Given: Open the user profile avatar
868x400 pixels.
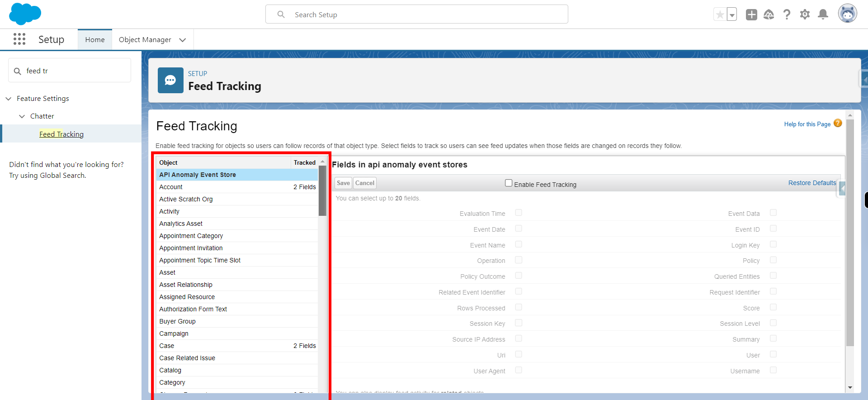Looking at the screenshot, I should click(848, 14).
